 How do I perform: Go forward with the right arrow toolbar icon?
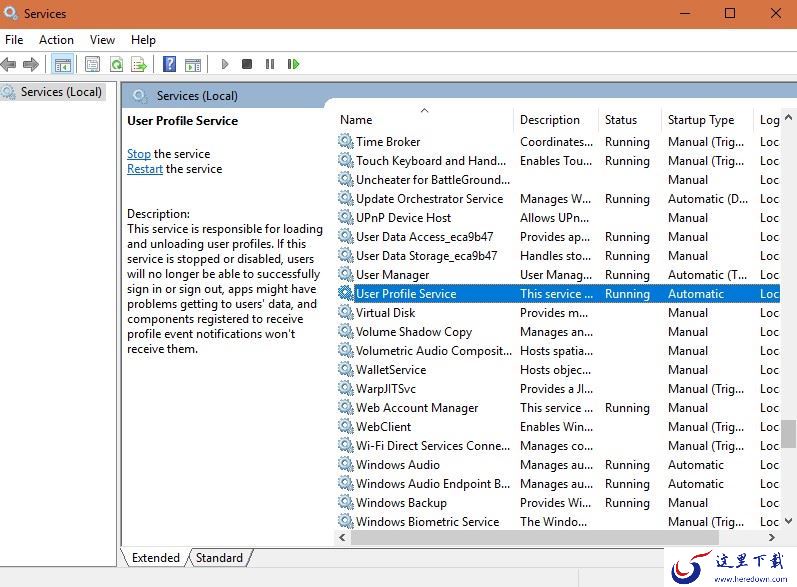[31, 65]
